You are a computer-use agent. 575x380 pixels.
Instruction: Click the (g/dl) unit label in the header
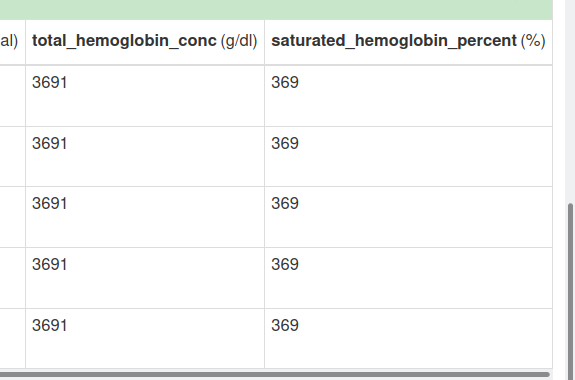click(239, 41)
